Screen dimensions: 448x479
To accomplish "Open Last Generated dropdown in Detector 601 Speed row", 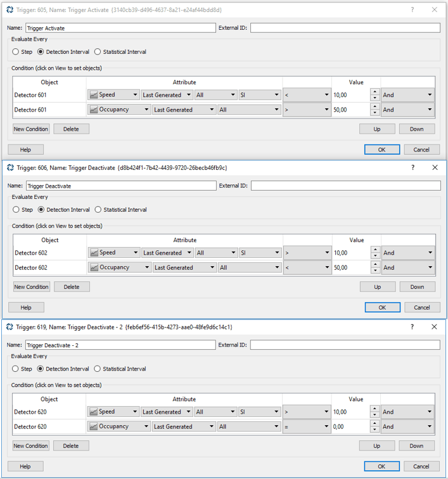I will [167, 95].
